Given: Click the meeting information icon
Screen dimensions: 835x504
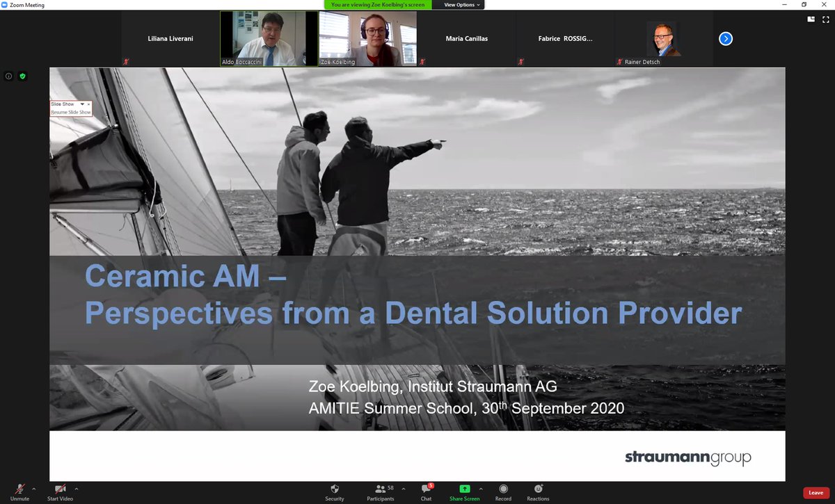Looking at the screenshot, I should tap(8, 76).
